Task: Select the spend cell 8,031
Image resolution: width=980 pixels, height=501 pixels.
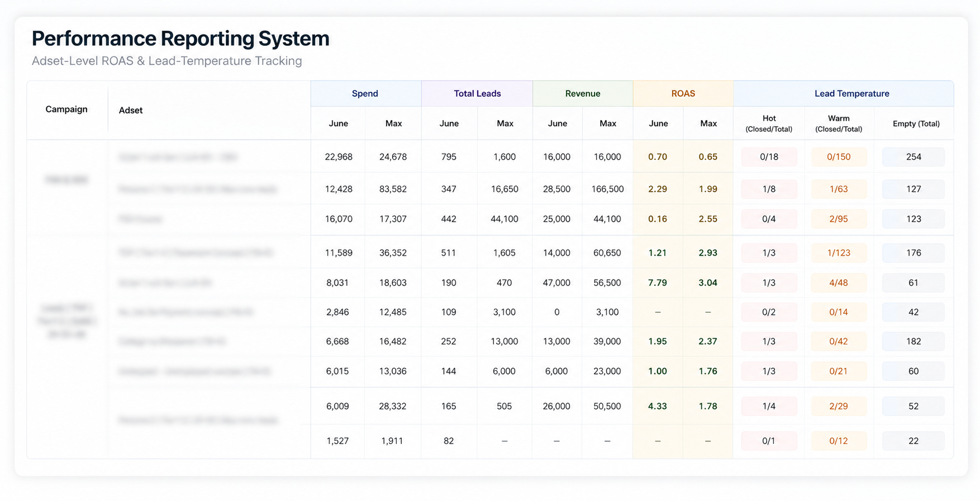Action: 337,283
